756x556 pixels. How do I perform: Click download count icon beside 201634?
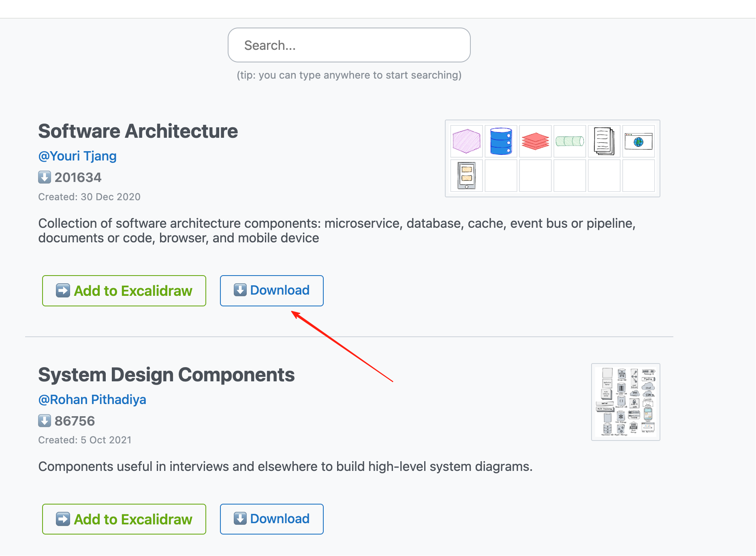(x=45, y=177)
